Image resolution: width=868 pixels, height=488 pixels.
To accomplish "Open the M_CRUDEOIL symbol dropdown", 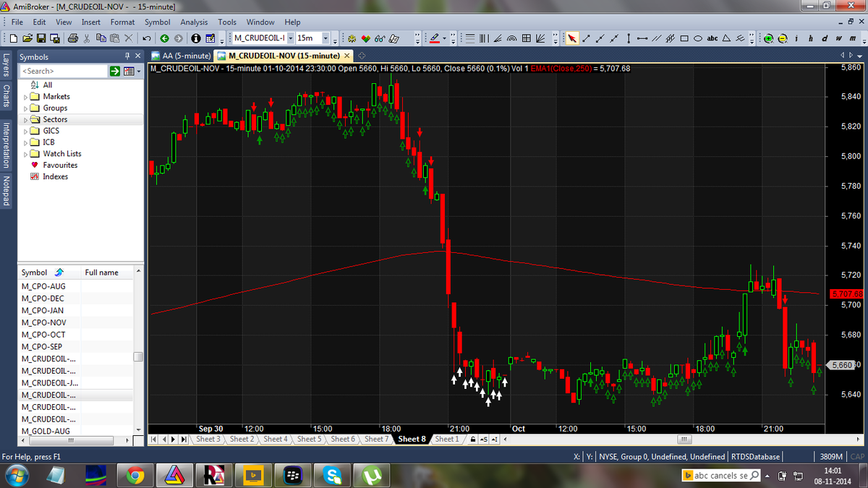I will point(291,38).
